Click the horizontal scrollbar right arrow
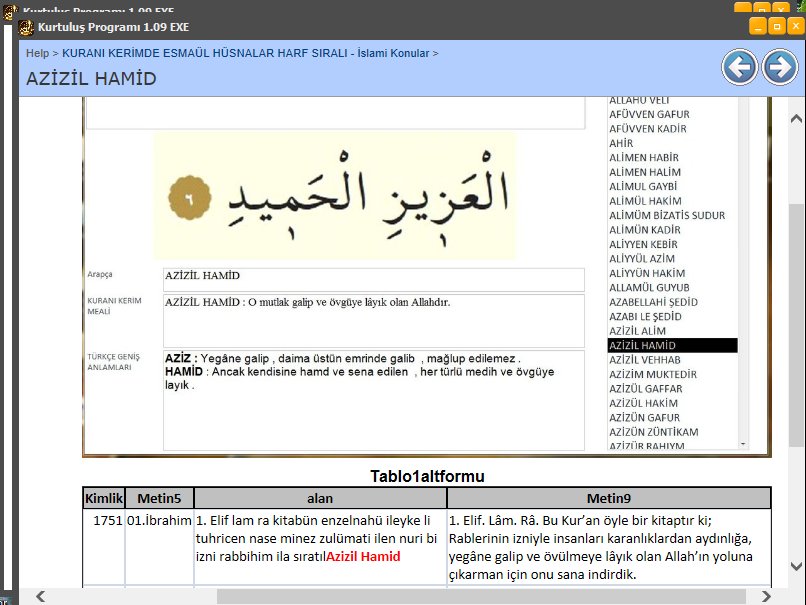This screenshot has width=806, height=605. click(764, 596)
